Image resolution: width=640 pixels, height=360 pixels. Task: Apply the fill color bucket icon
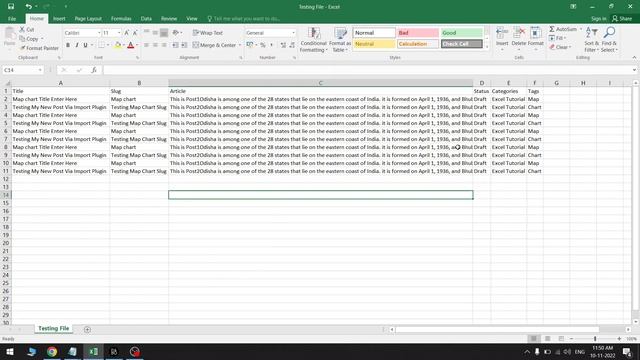click(x=118, y=45)
